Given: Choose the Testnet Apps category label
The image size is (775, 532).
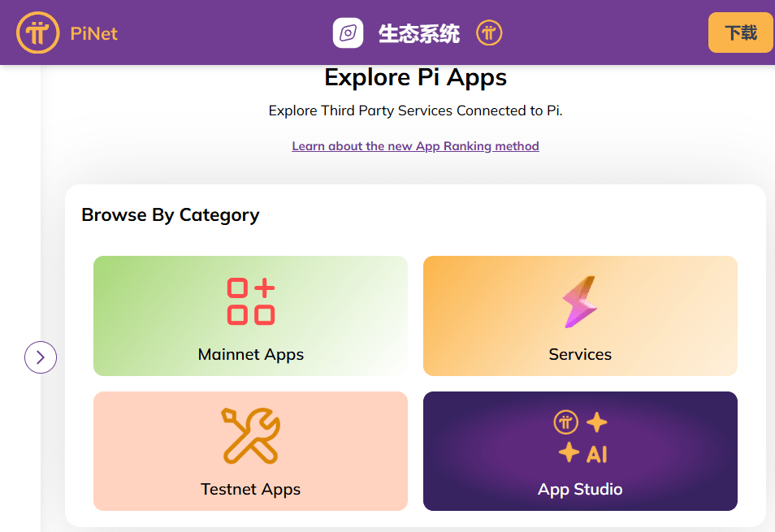Looking at the screenshot, I should (x=250, y=490).
